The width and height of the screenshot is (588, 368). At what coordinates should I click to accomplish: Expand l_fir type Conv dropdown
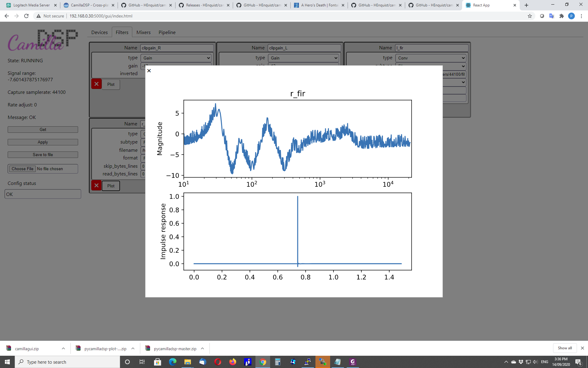(x=431, y=58)
